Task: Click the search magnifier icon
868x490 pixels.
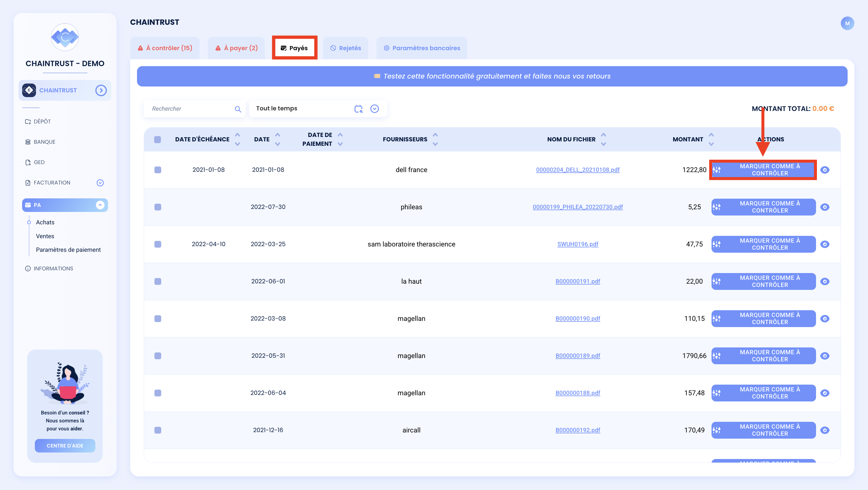Action: [238, 109]
